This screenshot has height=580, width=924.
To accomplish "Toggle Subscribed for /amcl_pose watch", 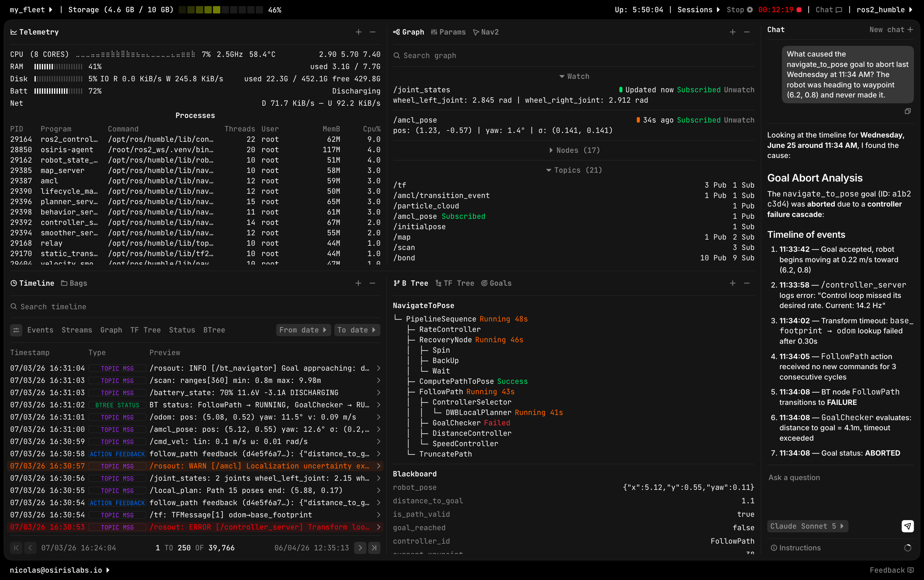I will 698,120.
